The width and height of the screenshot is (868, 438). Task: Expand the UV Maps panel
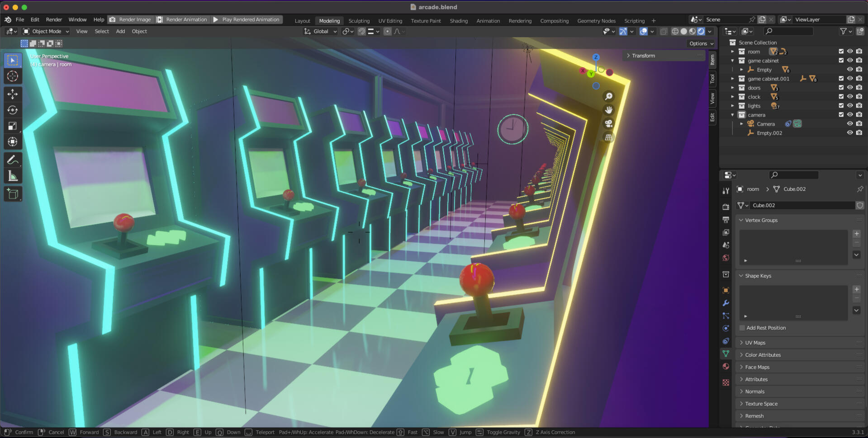click(x=755, y=343)
